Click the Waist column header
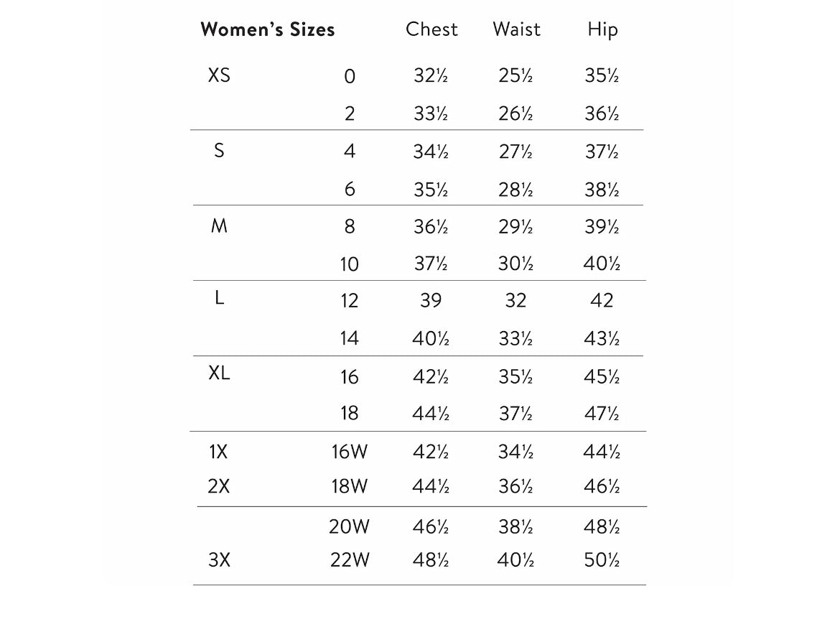The height and width of the screenshot is (632, 840). (516, 29)
